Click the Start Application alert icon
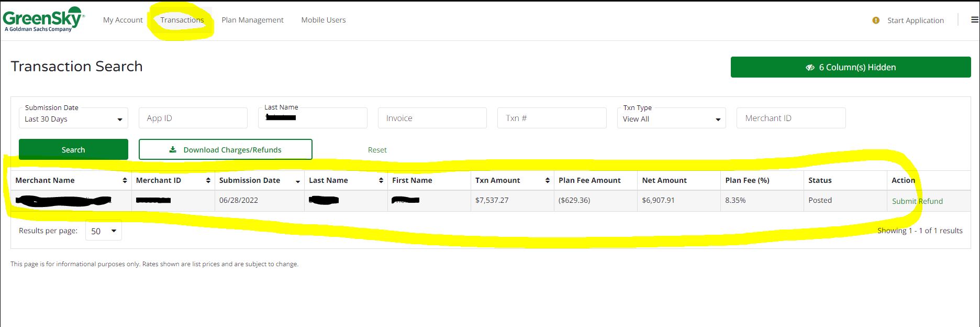Image resolution: width=980 pixels, height=327 pixels. (x=876, y=20)
